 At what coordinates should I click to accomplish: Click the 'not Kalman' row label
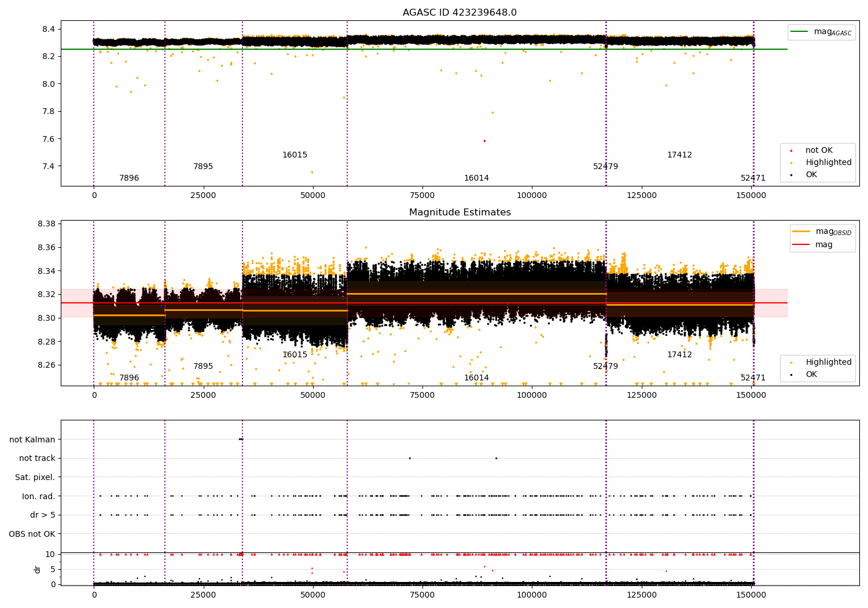coord(32,440)
